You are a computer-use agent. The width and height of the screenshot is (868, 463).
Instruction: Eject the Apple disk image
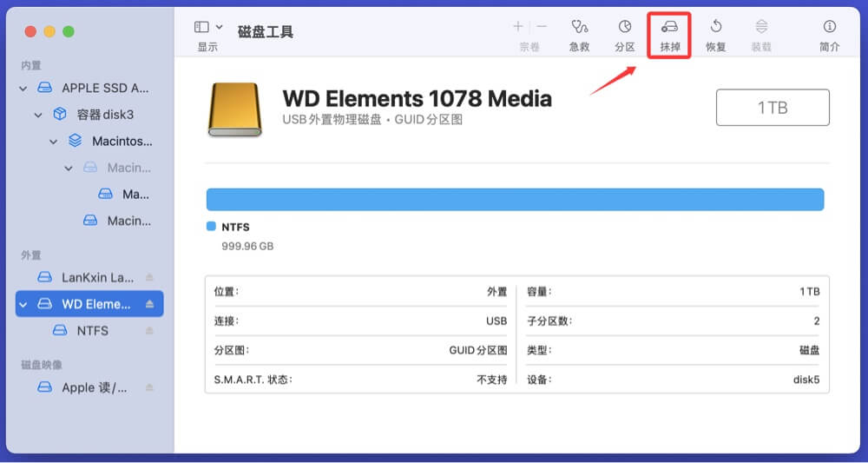[x=149, y=387]
